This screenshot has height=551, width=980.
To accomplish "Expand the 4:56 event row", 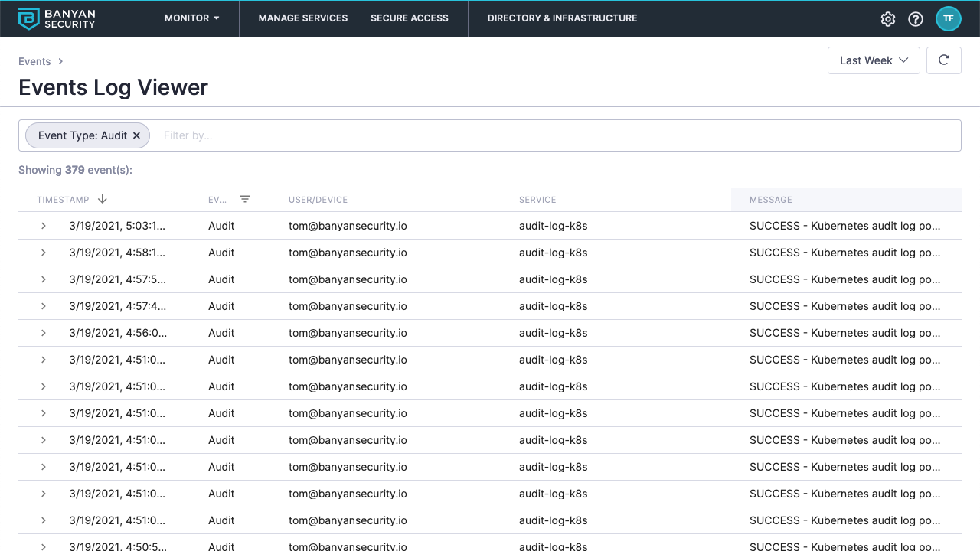I will tap(44, 333).
